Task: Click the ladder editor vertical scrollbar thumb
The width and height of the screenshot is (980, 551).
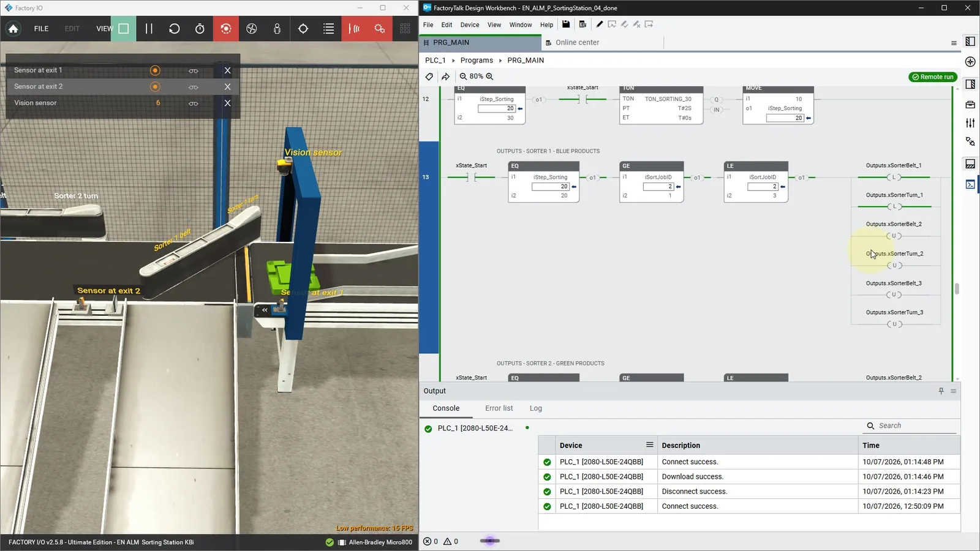Action: pos(957,289)
